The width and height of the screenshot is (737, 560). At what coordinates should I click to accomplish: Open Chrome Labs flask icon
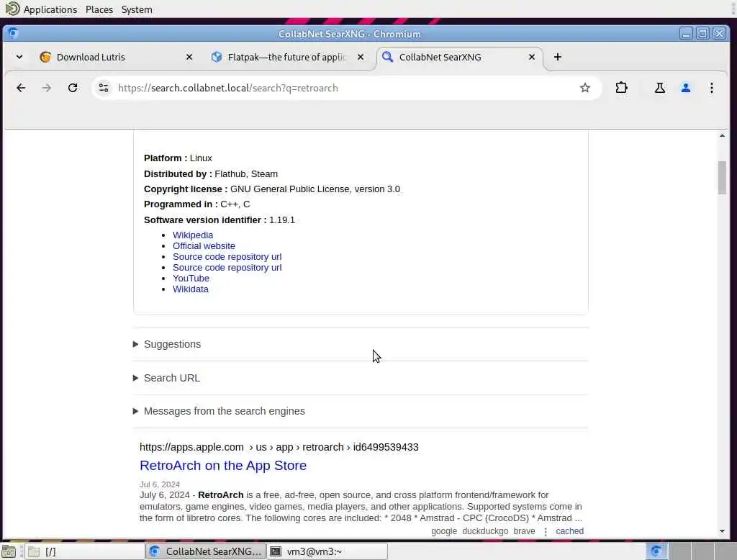(659, 88)
